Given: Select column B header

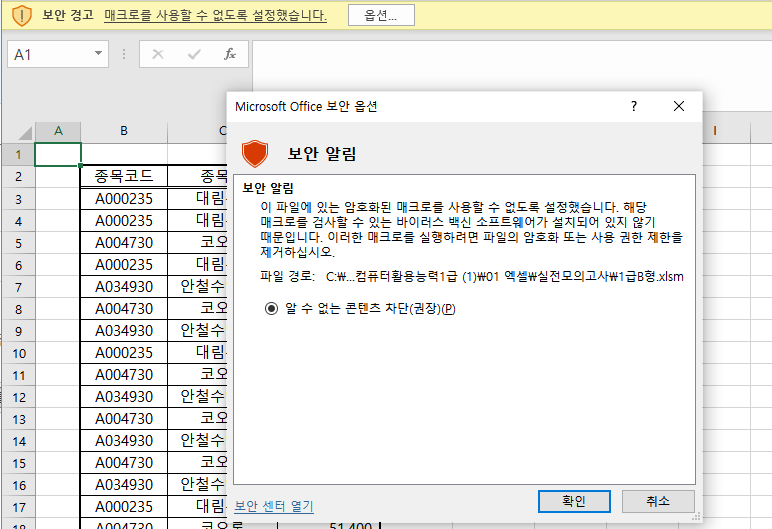Looking at the screenshot, I should [x=124, y=132].
